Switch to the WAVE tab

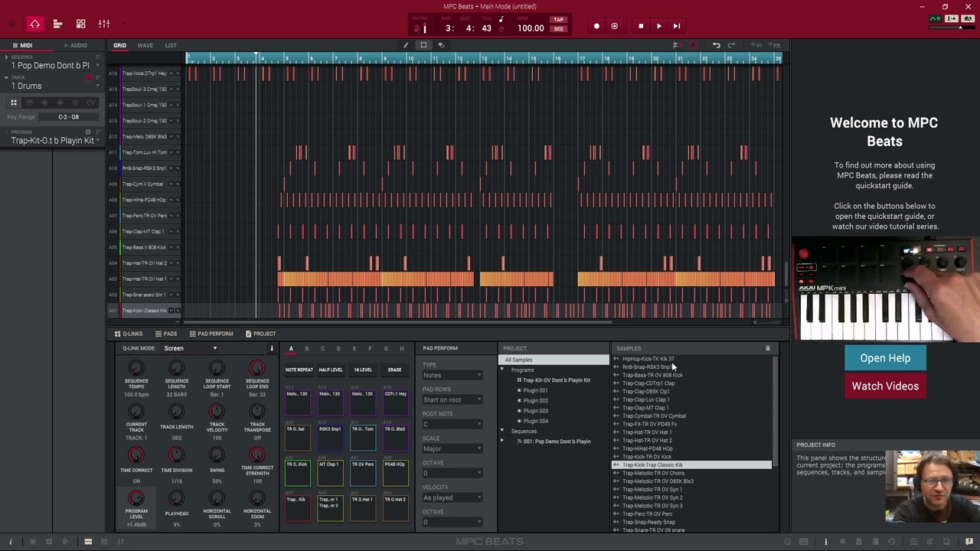coord(145,45)
